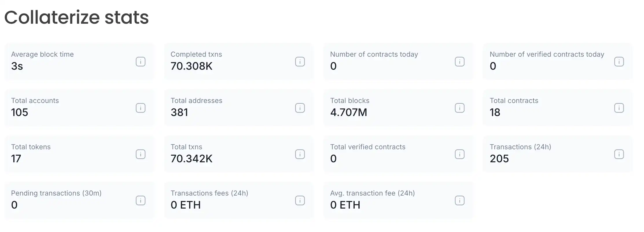The width and height of the screenshot is (644, 232).
Task: Show info for Transactions (24h)
Action: (619, 154)
